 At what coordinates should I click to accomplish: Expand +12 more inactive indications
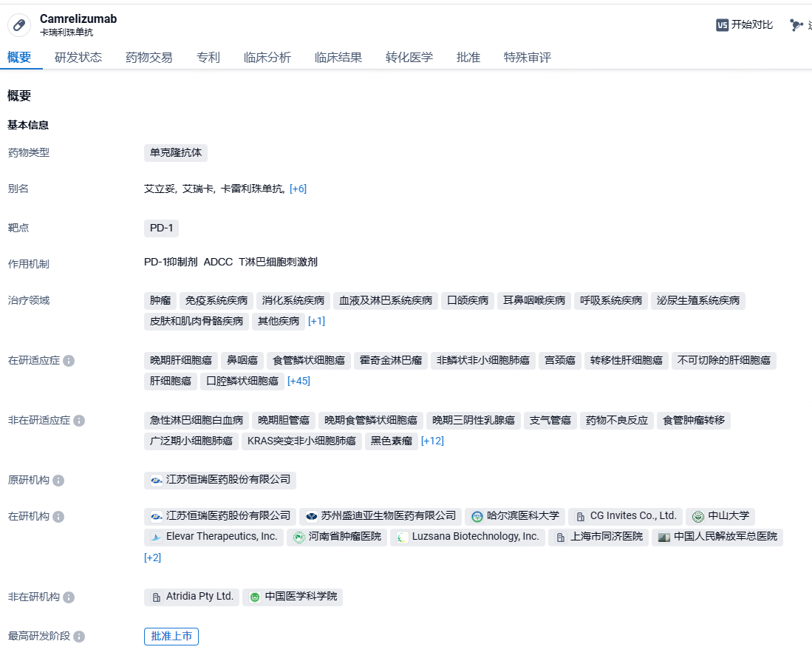point(432,441)
